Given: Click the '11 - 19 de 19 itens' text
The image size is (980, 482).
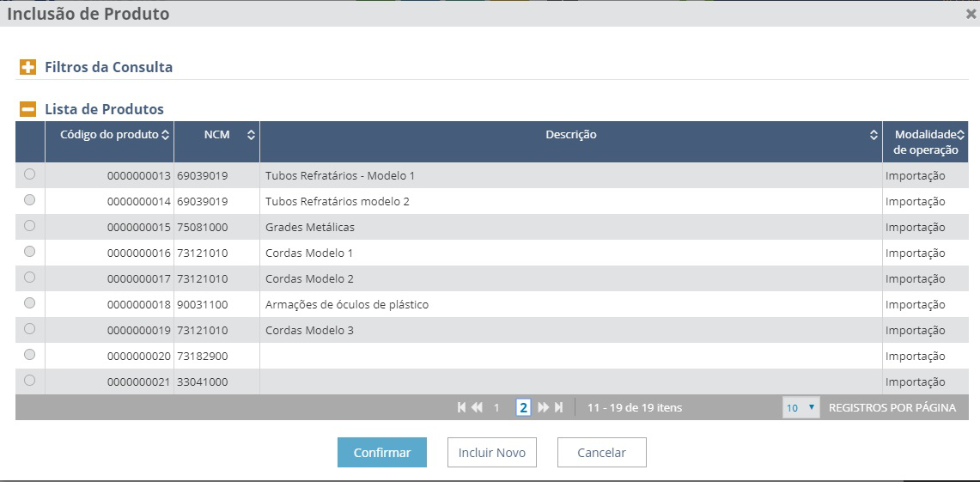Looking at the screenshot, I should point(635,408).
